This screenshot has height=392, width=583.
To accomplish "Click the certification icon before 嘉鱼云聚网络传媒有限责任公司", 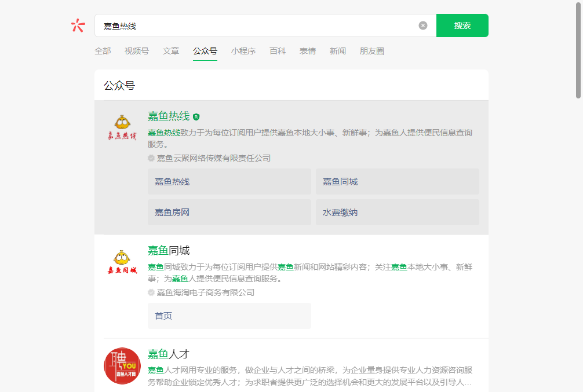I will coord(151,158).
